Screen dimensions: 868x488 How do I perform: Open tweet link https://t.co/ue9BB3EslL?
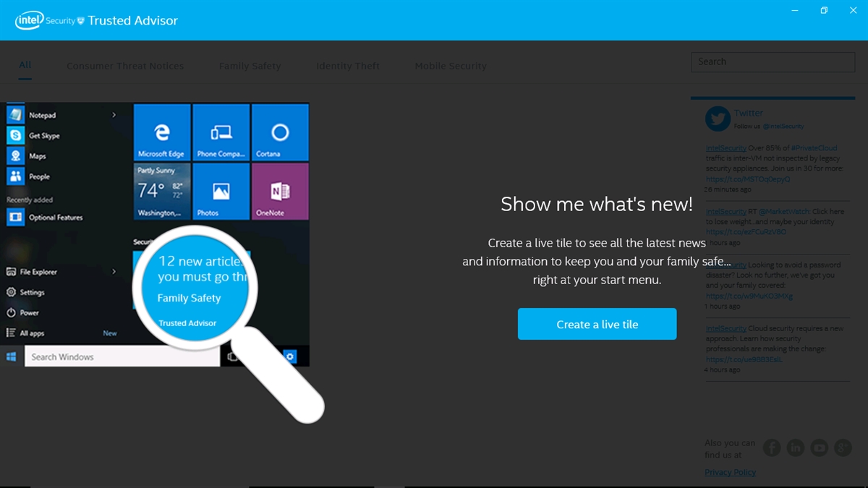tap(744, 359)
